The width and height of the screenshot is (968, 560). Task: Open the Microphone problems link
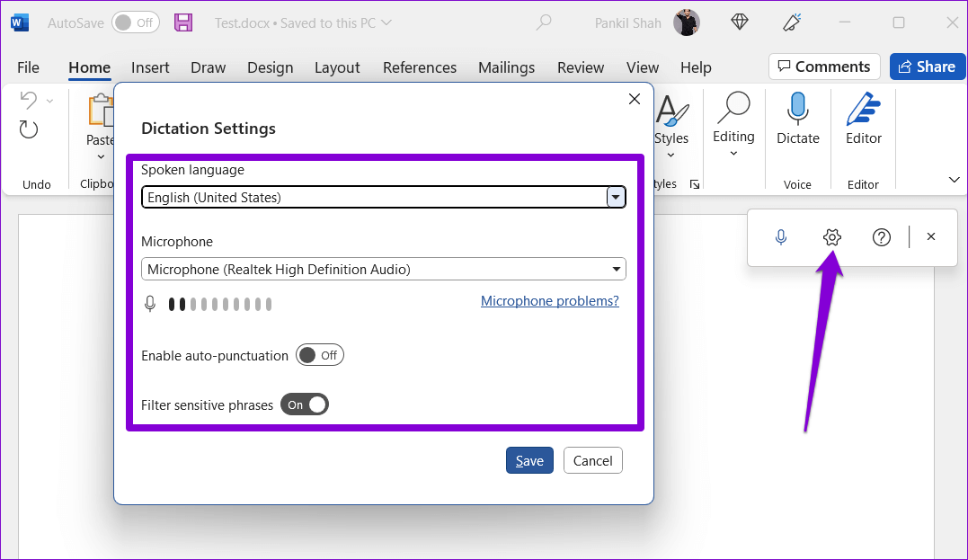[x=549, y=301]
